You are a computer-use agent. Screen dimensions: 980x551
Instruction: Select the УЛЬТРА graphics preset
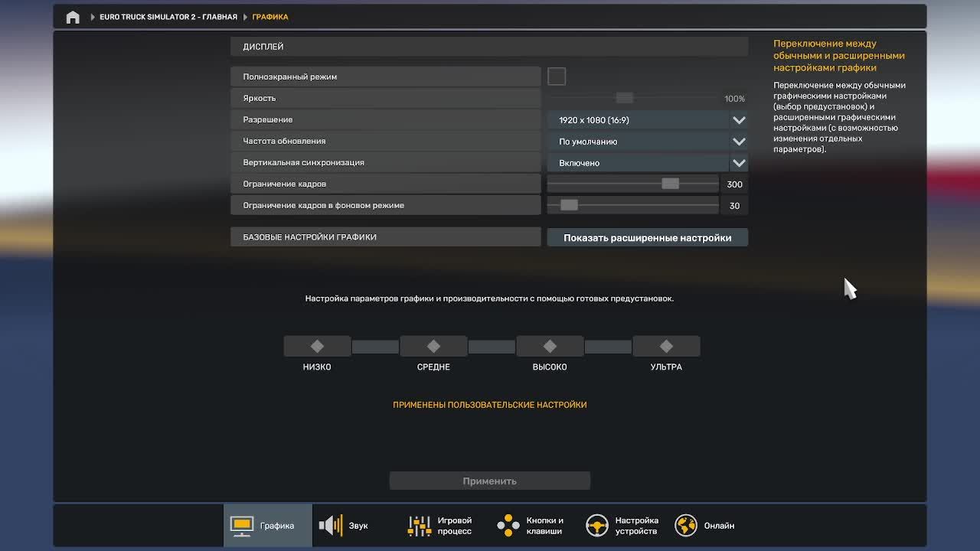[x=666, y=346]
